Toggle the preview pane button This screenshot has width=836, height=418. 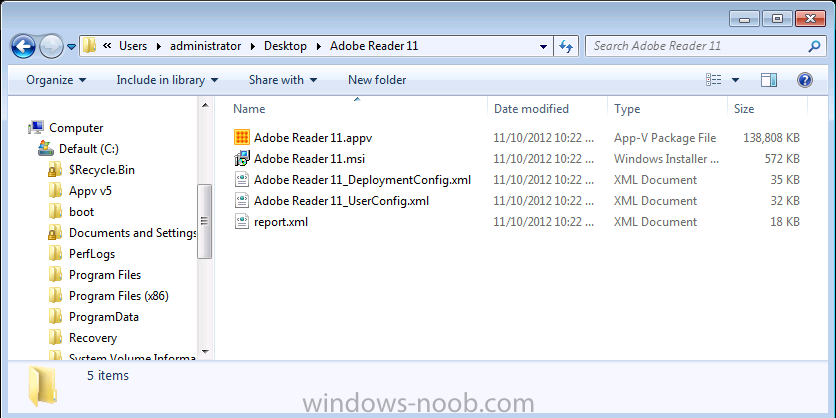(769, 80)
